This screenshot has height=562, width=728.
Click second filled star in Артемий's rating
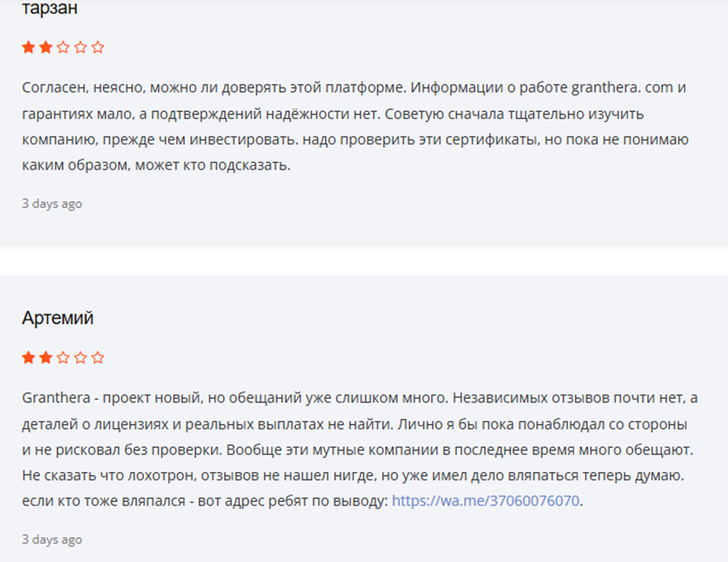46,358
